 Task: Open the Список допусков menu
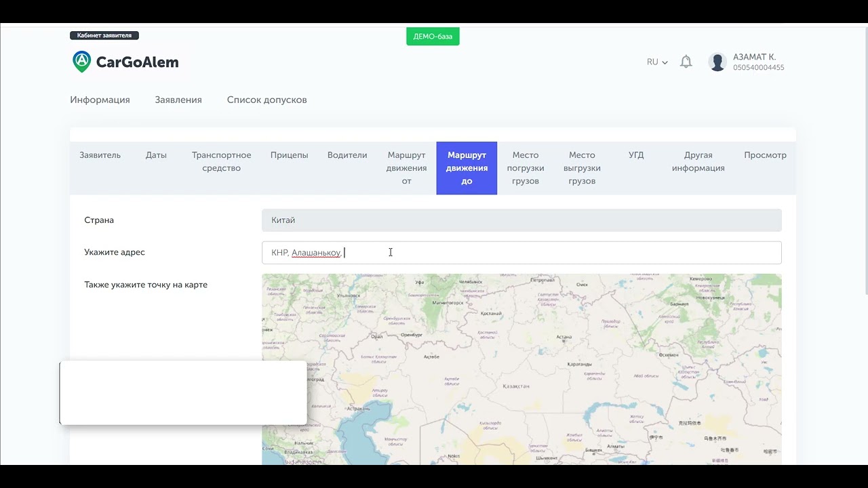tap(267, 100)
